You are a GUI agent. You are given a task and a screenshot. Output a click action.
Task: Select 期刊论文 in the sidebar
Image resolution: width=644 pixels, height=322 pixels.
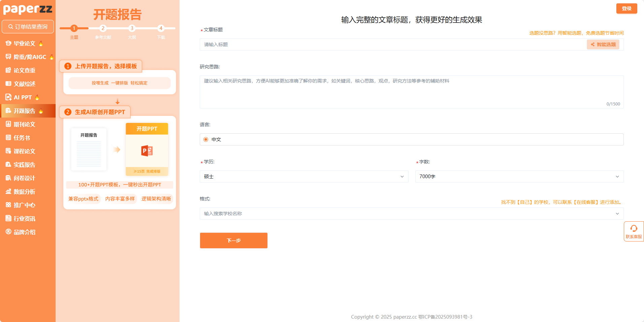click(x=24, y=124)
